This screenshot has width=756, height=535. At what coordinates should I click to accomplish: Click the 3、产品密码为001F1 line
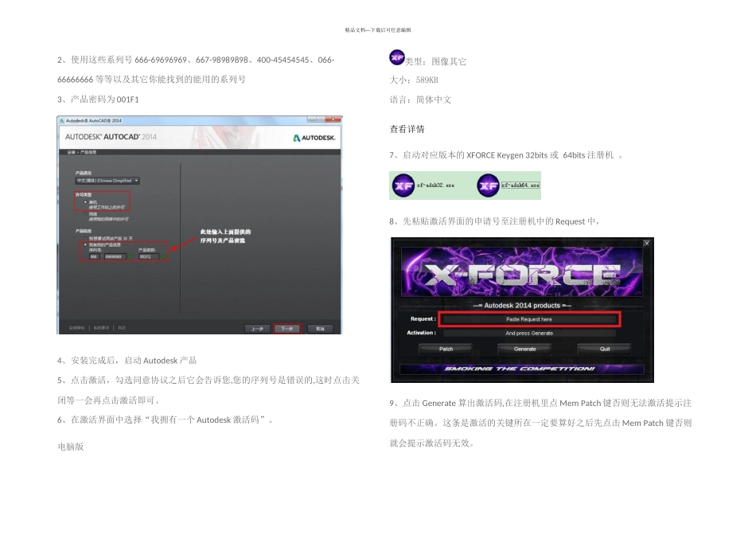tap(99, 100)
